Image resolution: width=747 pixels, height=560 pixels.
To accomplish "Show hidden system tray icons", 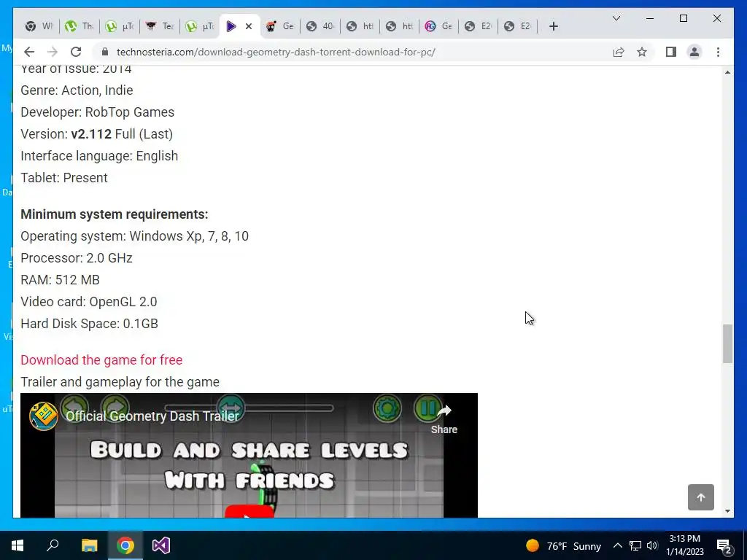I will [617, 545].
